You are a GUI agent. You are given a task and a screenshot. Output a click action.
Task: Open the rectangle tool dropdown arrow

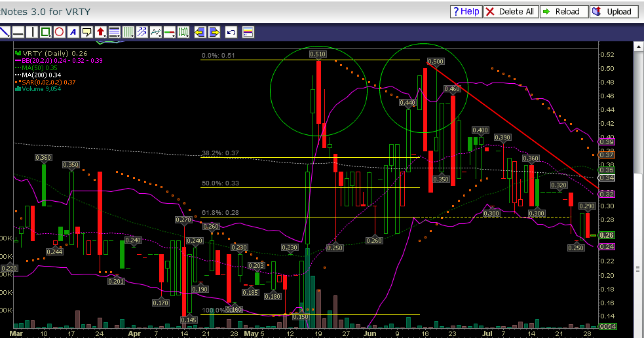click(x=50, y=36)
